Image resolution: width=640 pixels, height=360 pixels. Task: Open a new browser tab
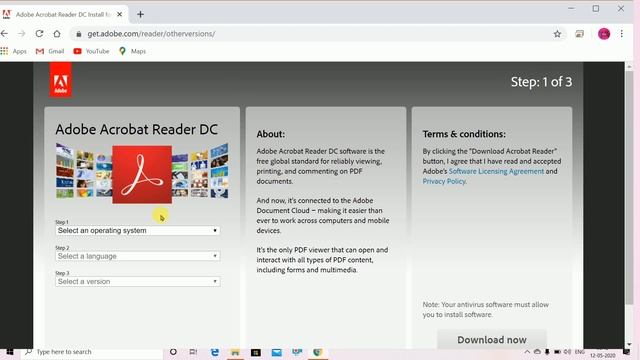coord(140,14)
